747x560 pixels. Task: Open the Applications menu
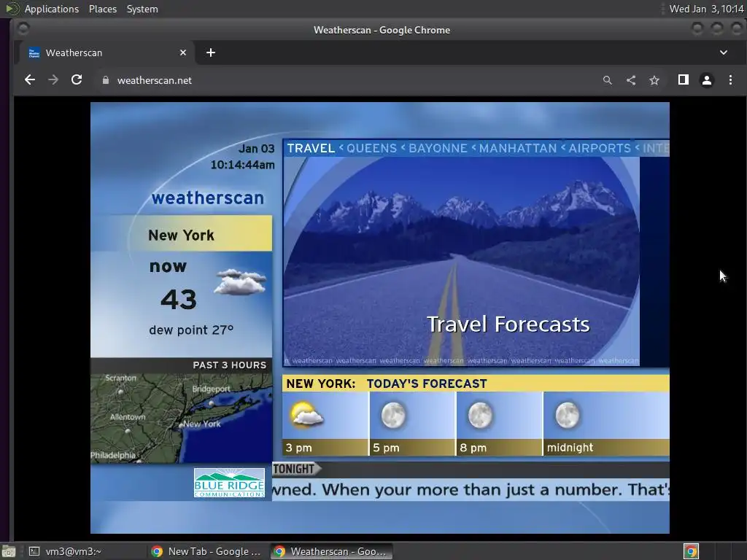(52, 9)
